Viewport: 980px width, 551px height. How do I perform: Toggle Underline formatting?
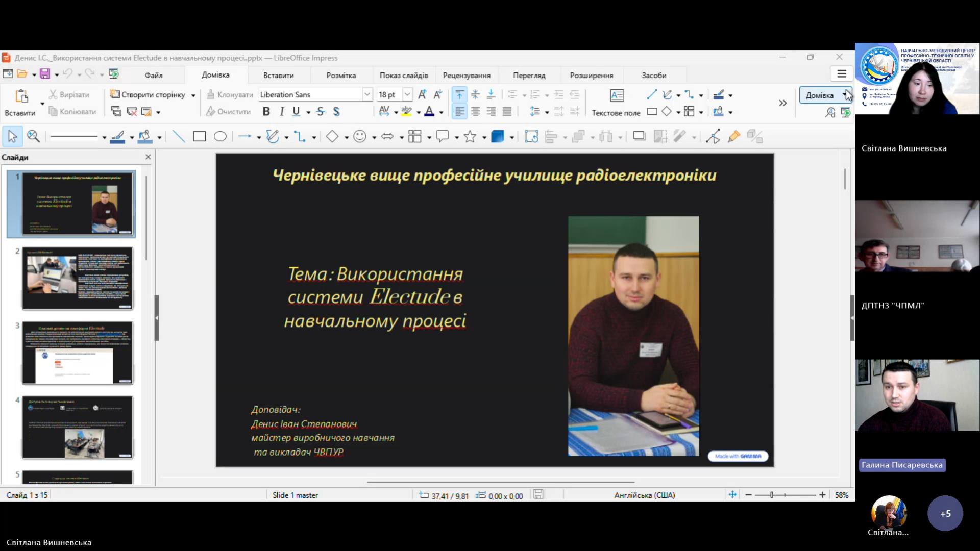point(296,112)
